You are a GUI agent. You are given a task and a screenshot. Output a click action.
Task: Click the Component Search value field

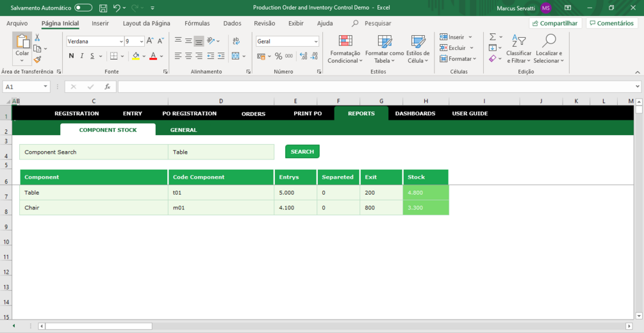point(221,152)
